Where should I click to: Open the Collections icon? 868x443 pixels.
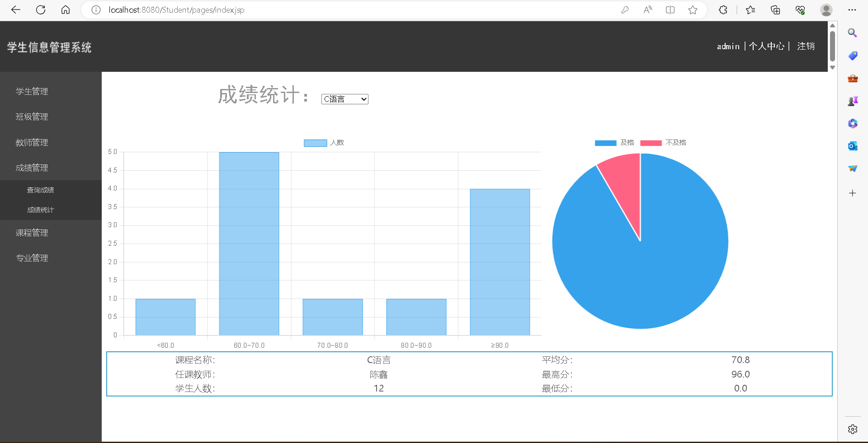(x=775, y=10)
